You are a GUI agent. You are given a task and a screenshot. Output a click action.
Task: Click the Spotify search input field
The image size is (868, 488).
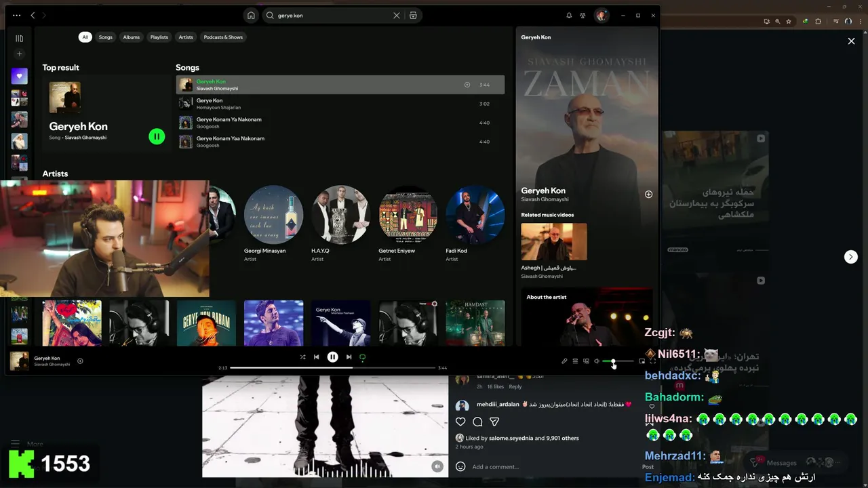[334, 15]
